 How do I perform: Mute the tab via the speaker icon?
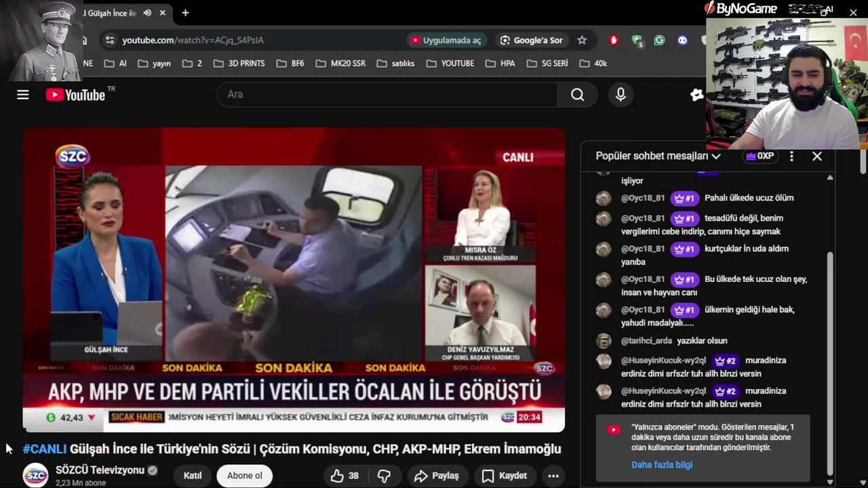click(x=147, y=13)
